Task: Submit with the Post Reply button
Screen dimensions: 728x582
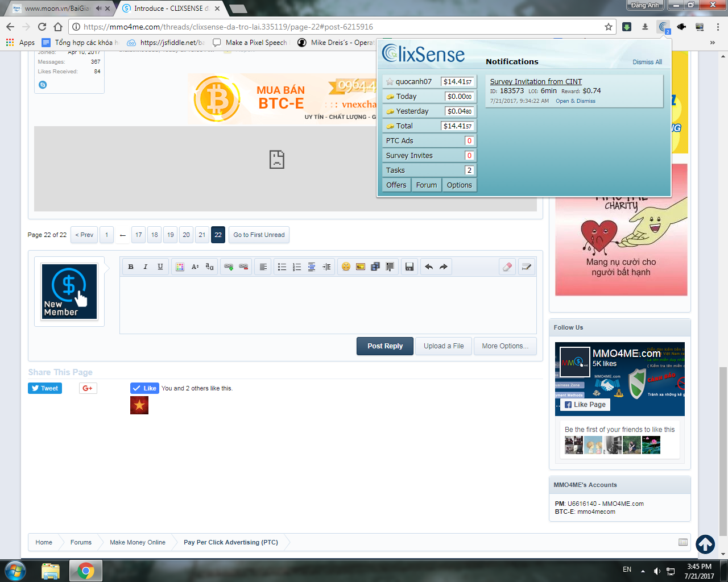Action: pos(385,346)
